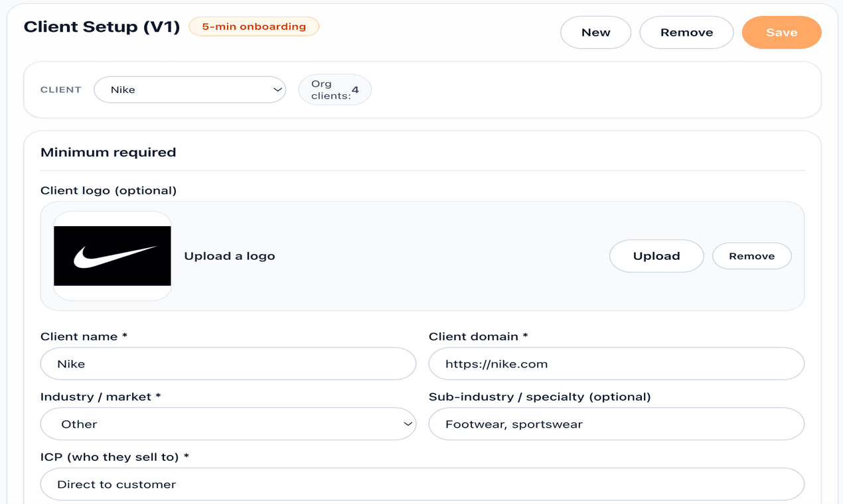
Task: Remove the uploaded Nike logo
Action: [751, 255]
